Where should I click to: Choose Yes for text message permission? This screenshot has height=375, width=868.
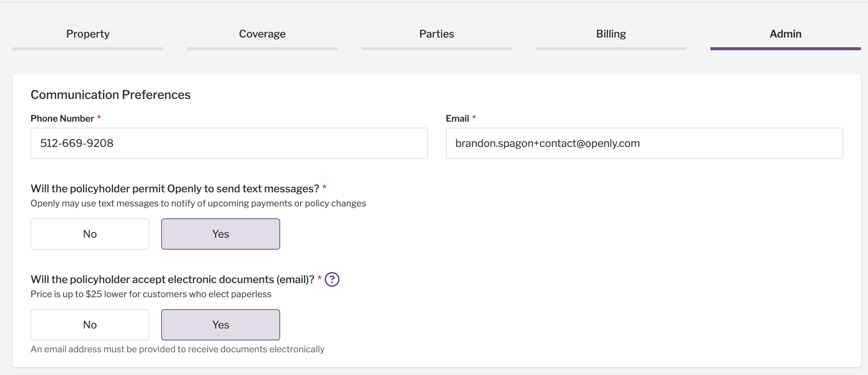pos(221,234)
